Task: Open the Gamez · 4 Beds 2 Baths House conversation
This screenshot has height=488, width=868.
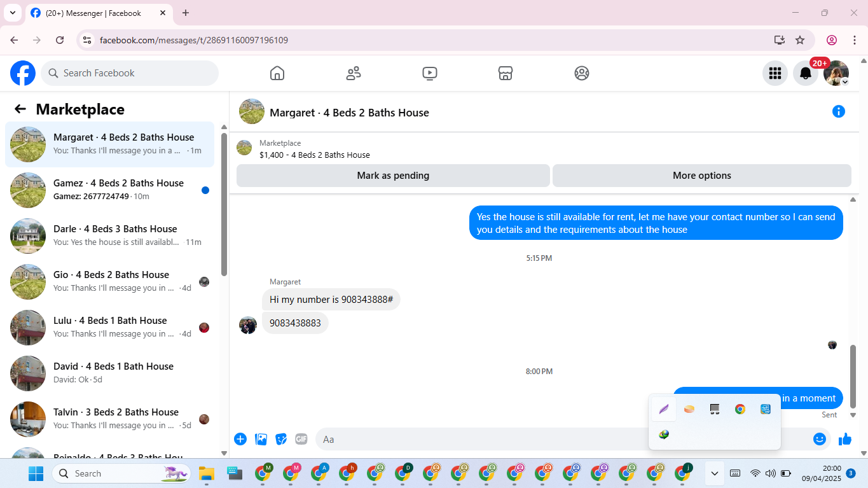Action: pyautogui.click(x=109, y=190)
